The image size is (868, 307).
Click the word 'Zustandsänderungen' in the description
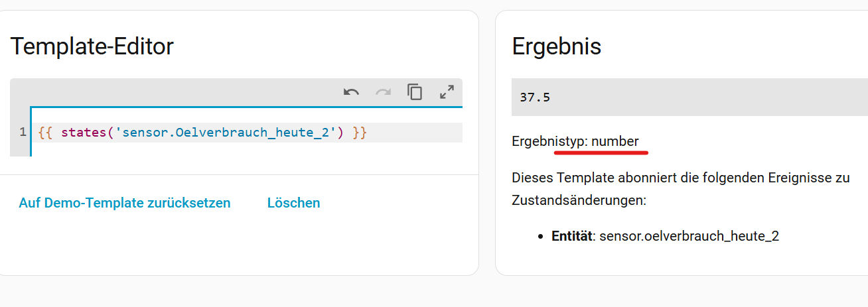[x=578, y=200]
